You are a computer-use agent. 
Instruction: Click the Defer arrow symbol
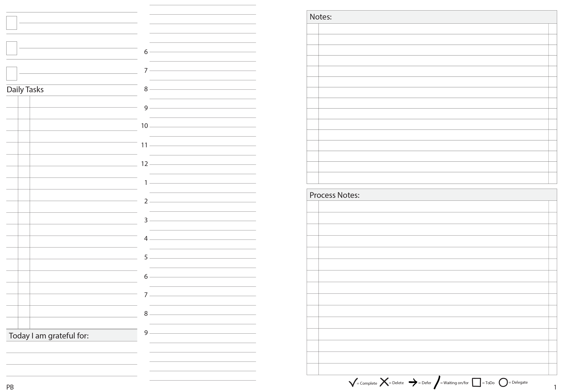413,383
